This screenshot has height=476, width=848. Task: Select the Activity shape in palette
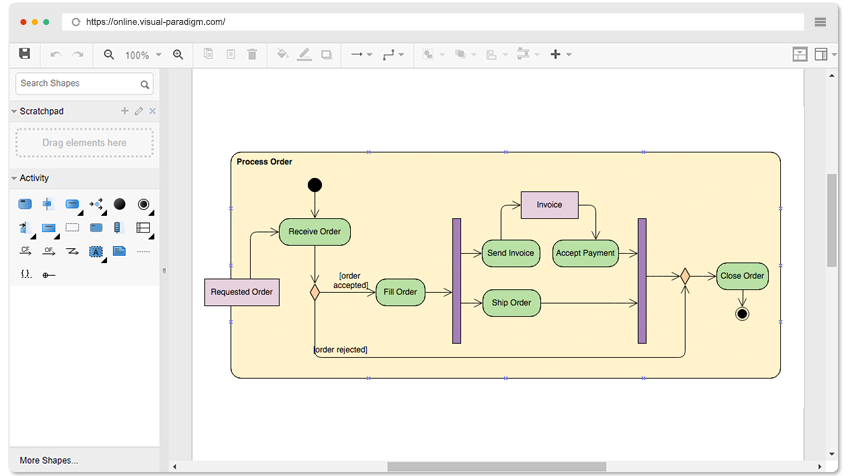tap(25, 204)
